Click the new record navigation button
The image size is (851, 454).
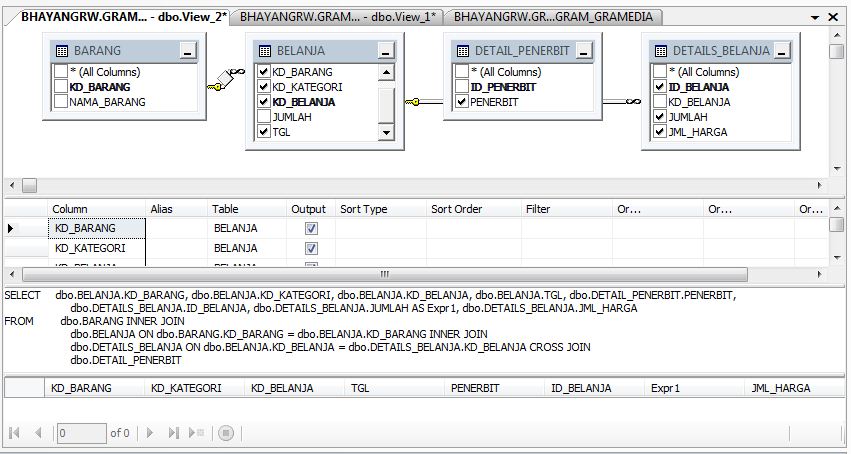tap(196, 433)
